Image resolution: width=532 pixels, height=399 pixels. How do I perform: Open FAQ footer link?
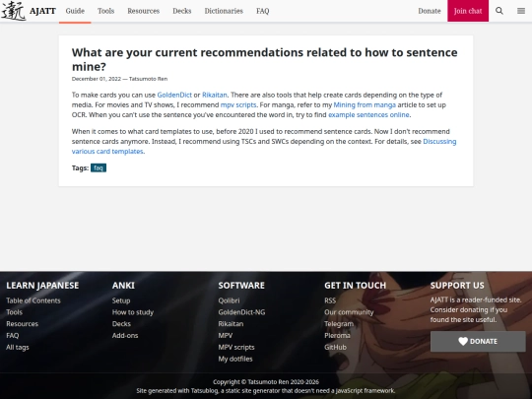click(13, 336)
